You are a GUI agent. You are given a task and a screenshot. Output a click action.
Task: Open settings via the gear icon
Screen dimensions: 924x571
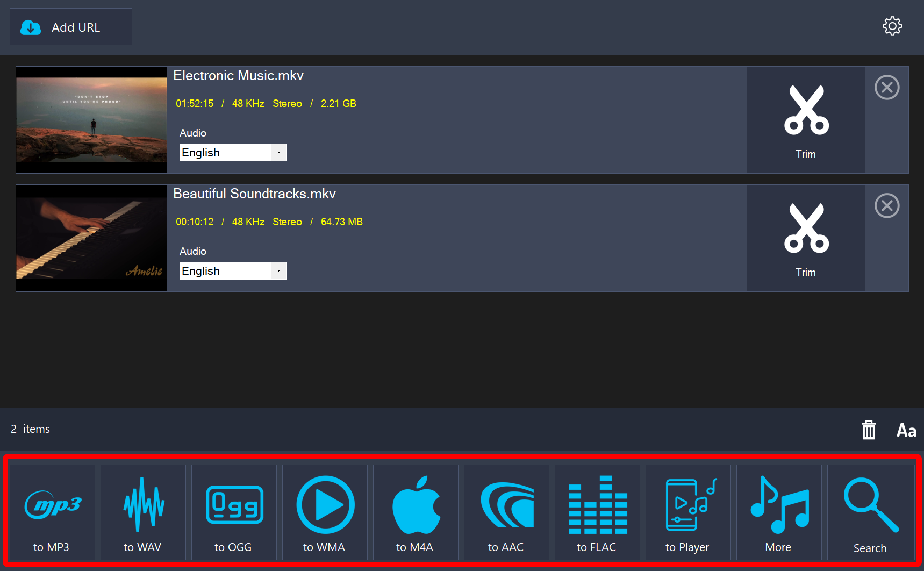(892, 26)
